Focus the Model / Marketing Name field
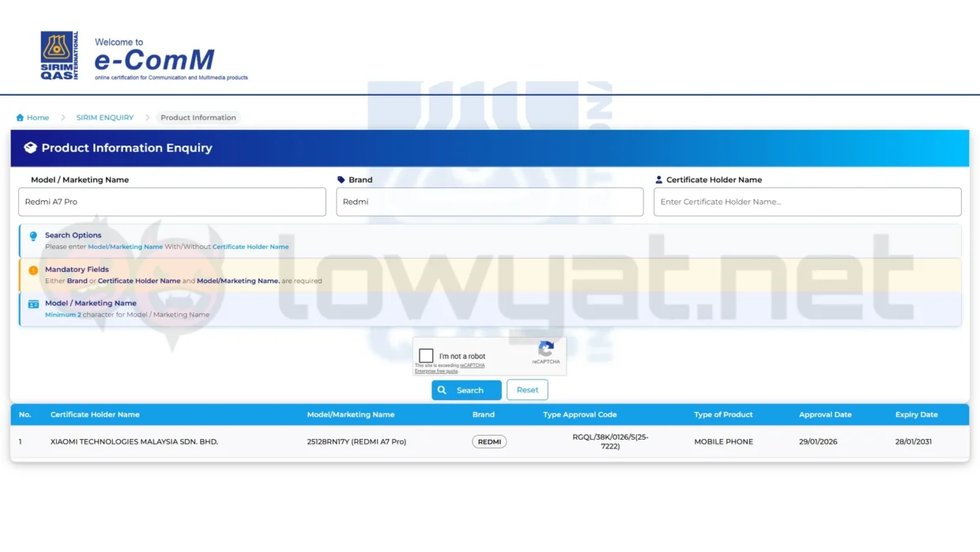Image resolution: width=980 pixels, height=552 pixels. [171, 202]
